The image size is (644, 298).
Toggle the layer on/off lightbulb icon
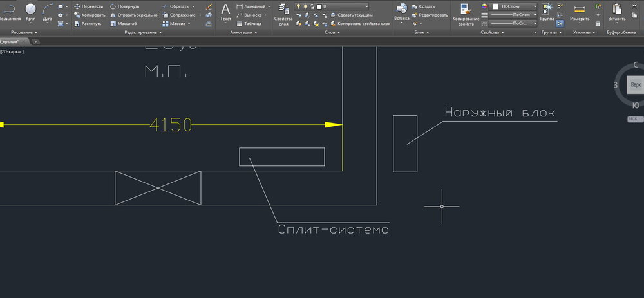coord(298,6)
